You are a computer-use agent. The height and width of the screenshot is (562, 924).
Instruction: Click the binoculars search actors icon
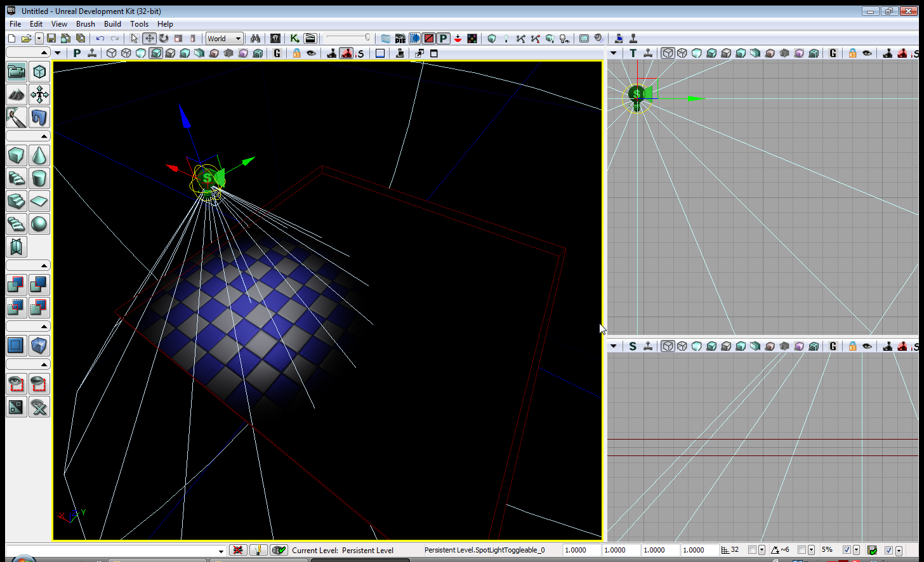[255, 39]
